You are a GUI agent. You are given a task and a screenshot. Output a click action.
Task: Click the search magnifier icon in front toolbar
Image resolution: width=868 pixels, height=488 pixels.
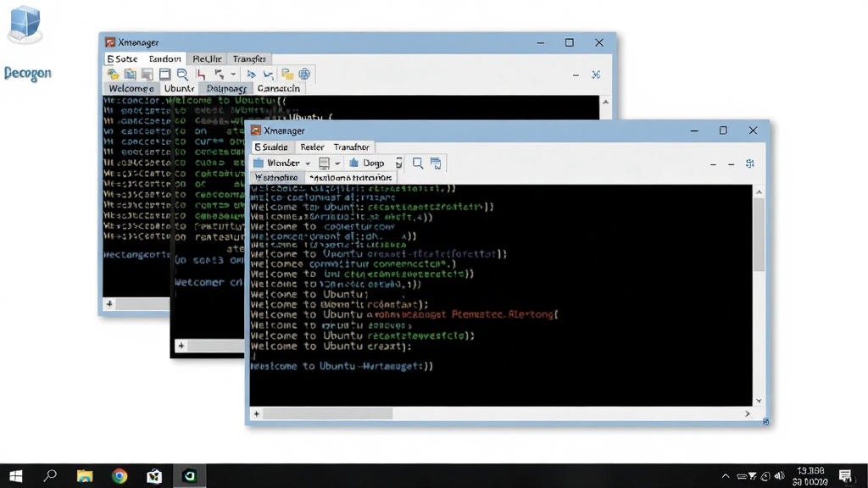(418, 164)
